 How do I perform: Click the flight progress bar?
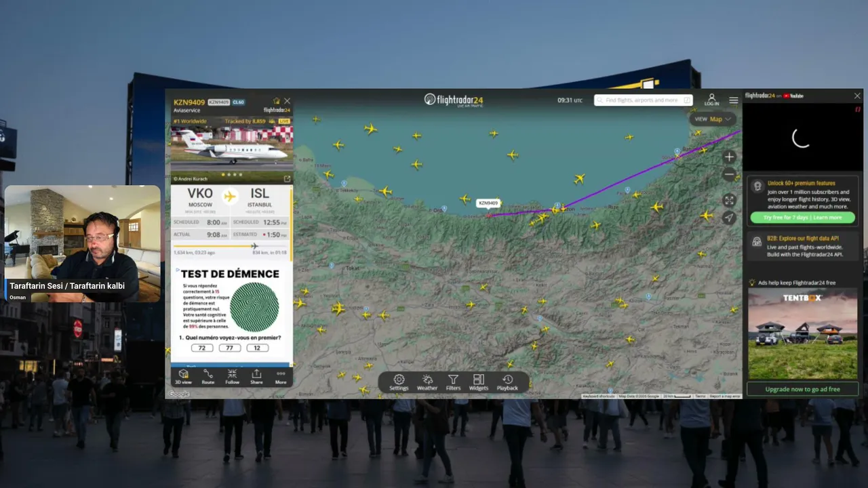point(231,246)
